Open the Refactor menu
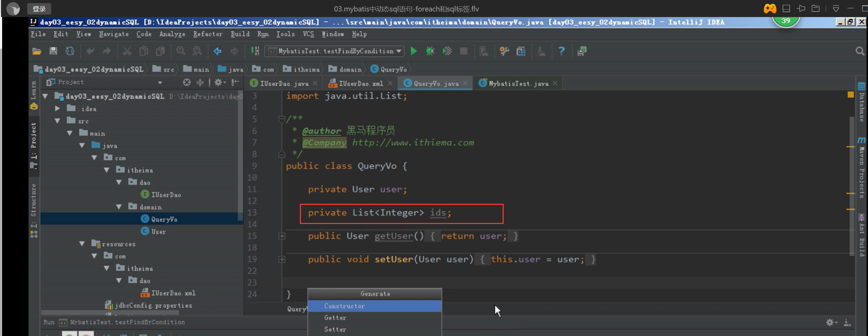868x336 pixels. pyautogui.click(x=208, y=34)
